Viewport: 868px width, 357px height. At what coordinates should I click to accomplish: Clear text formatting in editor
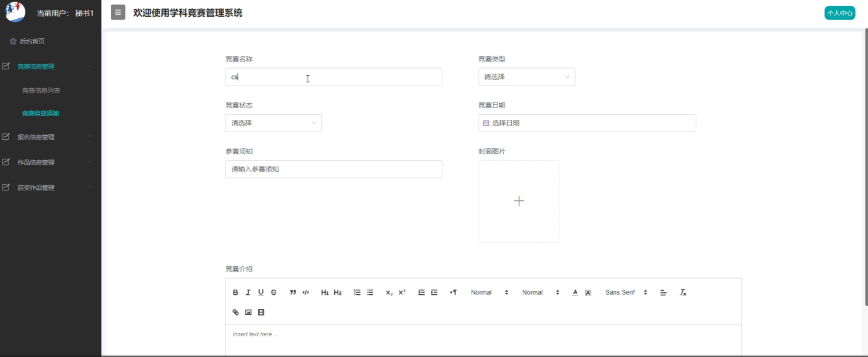(683, 293)
